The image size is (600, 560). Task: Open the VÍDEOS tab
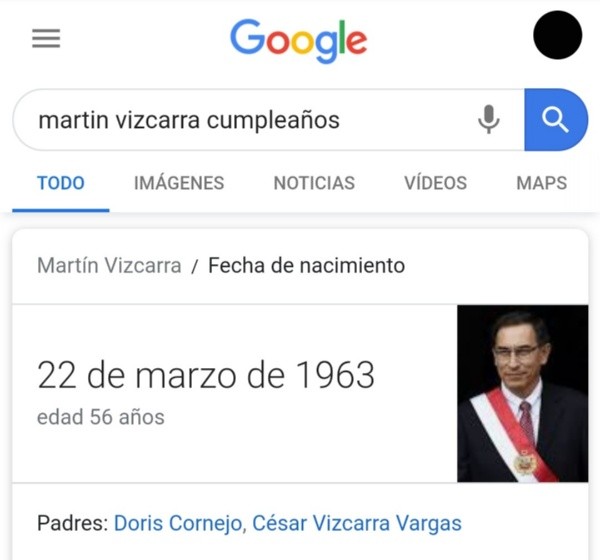point(435,183)
